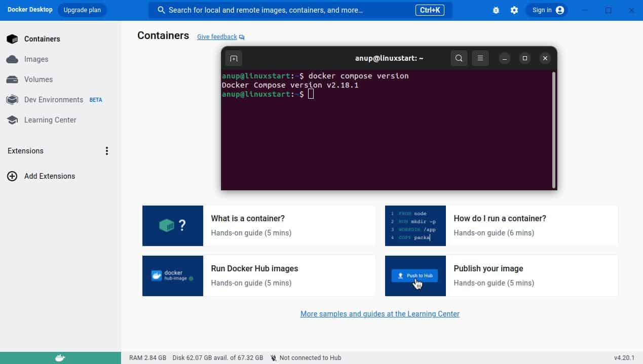Screen dimensions: 643x364
Task: Open Docker Desktop settings gear
Action: pos(514,10)
